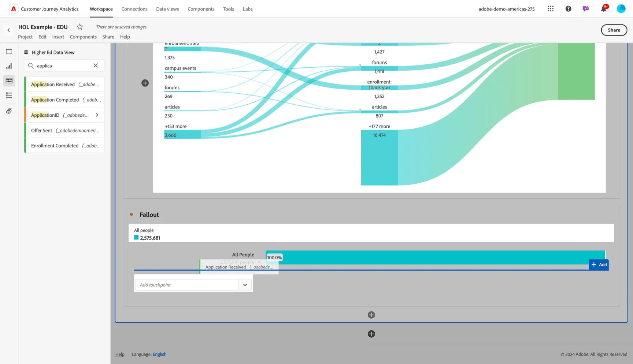The image size is (633, 364).
Task: Clear the component search with X
Action: tap(96, 65)
